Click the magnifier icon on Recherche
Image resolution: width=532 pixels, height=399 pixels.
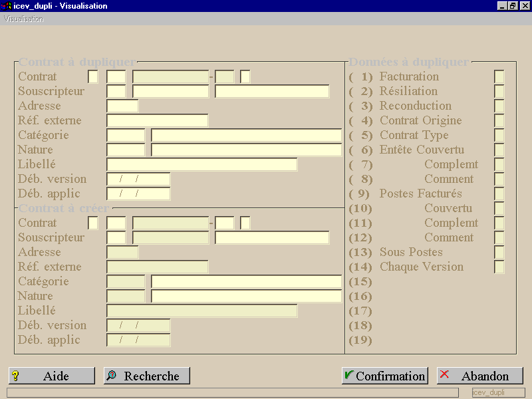tap(111, 375)
